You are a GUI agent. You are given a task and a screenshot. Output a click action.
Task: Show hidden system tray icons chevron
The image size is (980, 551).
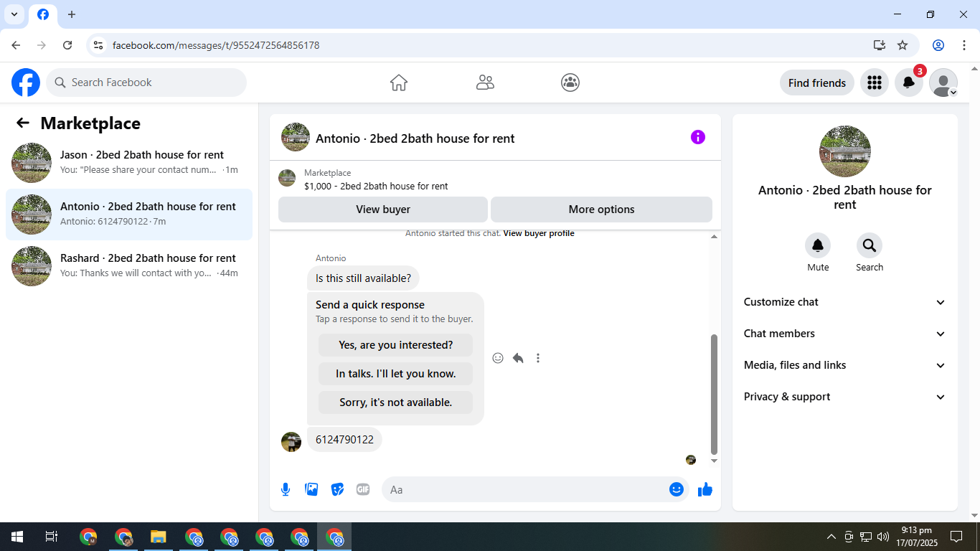[x=831, y=537]
